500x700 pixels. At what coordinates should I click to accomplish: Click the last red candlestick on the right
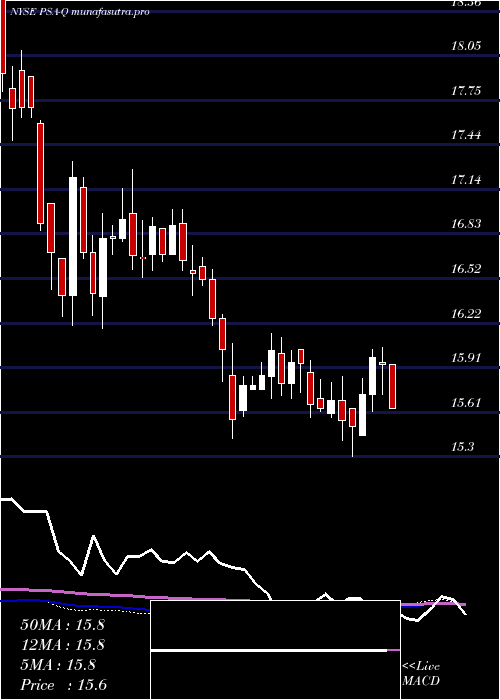(392, 387)
